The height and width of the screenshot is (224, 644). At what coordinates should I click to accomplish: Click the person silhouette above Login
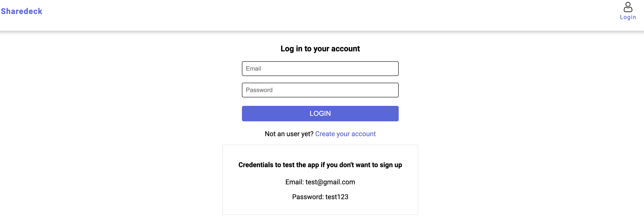click(628, 7)
